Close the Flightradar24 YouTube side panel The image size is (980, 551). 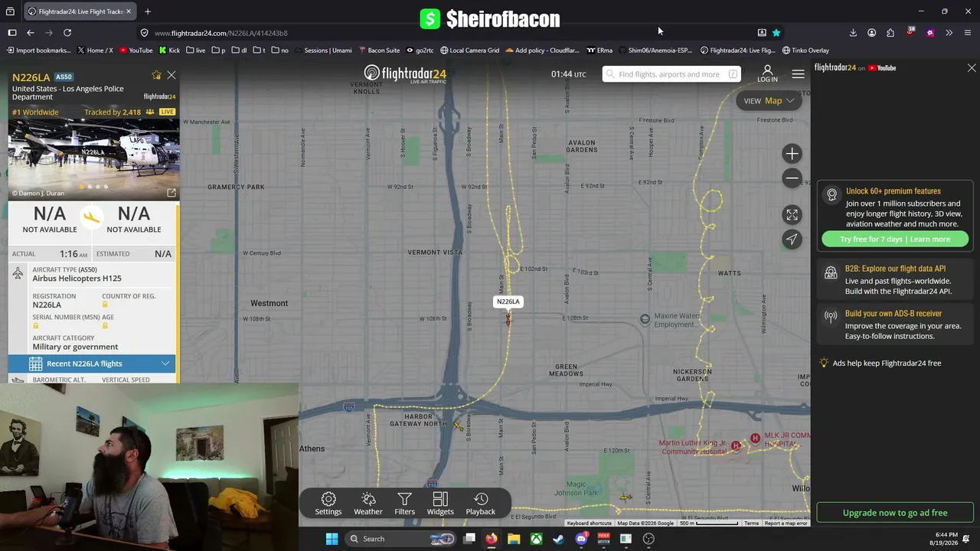click(x=972, y=68)
